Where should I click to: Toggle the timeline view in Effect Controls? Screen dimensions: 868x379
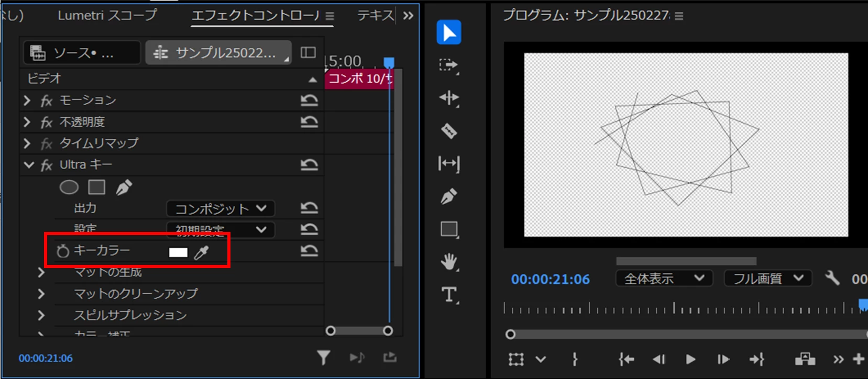coord(309,52)
